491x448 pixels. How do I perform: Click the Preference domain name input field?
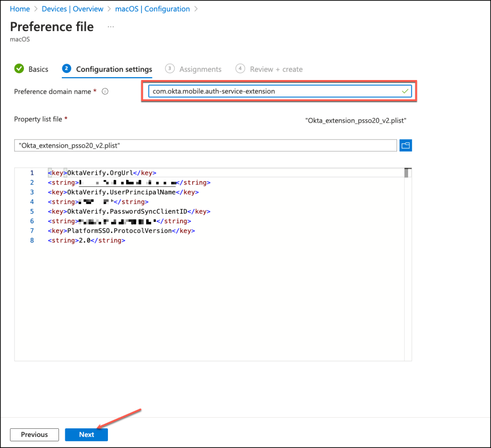273,91
